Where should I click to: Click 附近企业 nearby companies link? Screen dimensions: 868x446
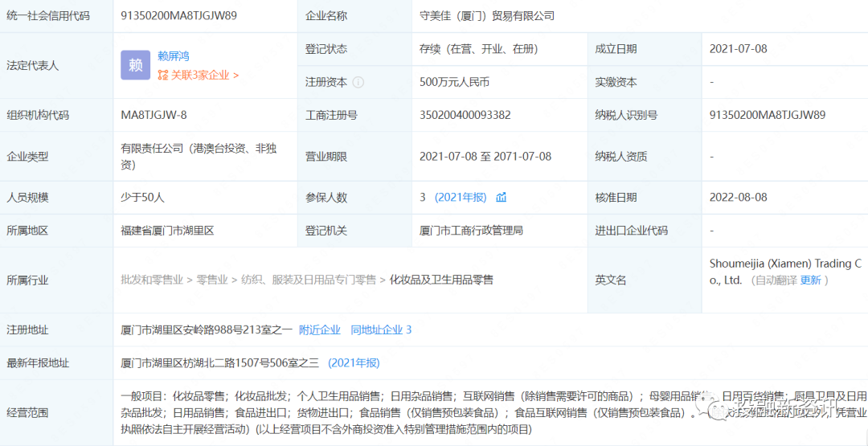coord(319,329)
